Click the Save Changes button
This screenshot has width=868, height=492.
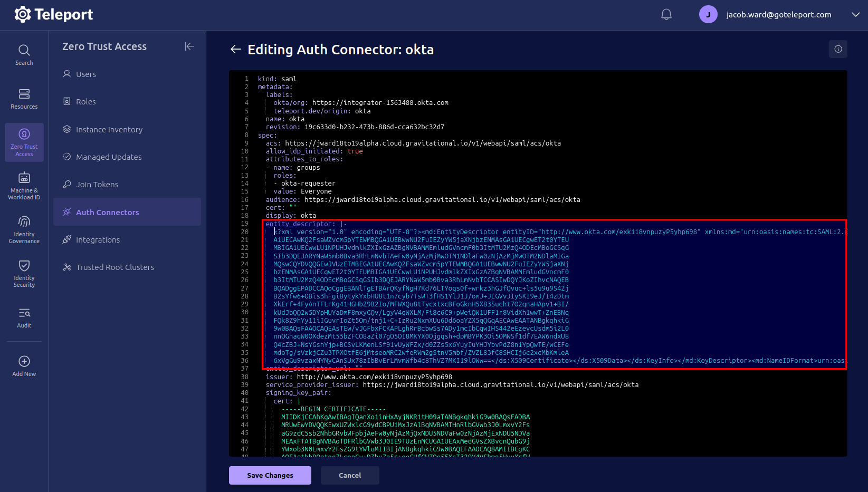pos(270,475)
